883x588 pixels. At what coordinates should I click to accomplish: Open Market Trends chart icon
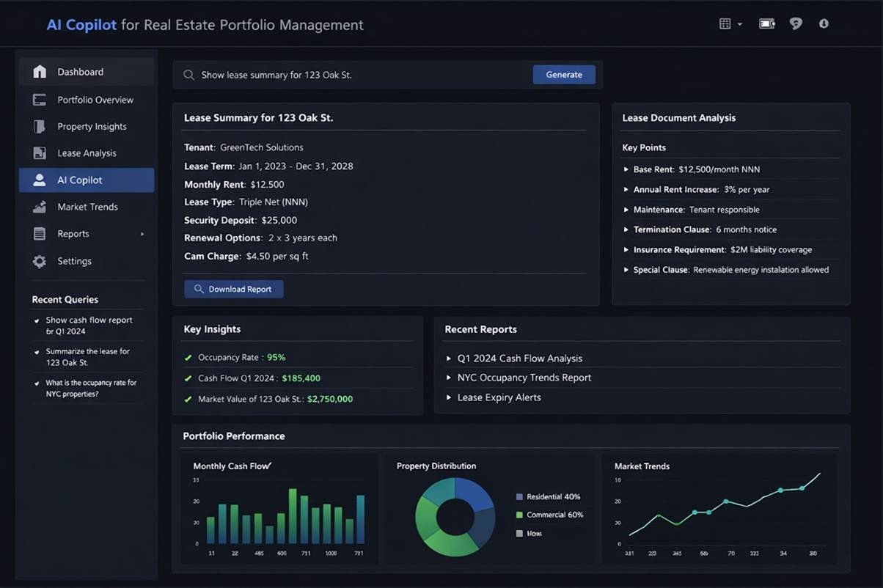coord(40,207)
